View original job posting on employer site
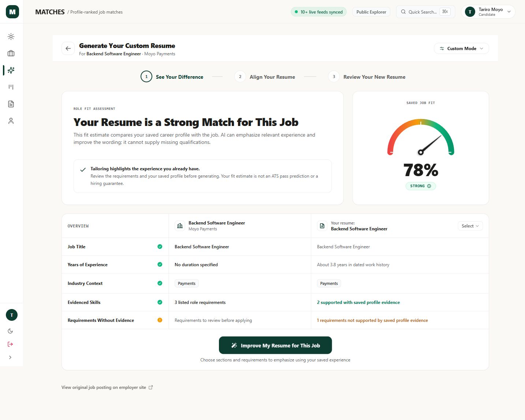The image size is (525, 420). click(107, 387)
